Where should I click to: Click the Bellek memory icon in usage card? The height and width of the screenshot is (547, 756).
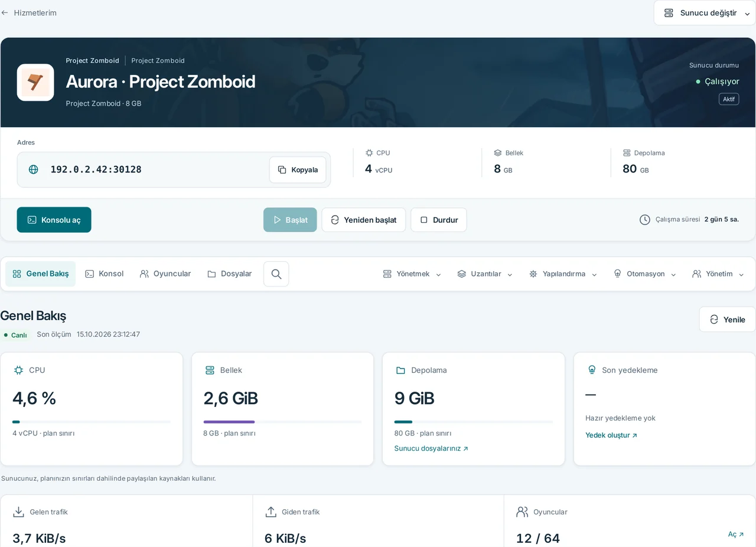210,370
